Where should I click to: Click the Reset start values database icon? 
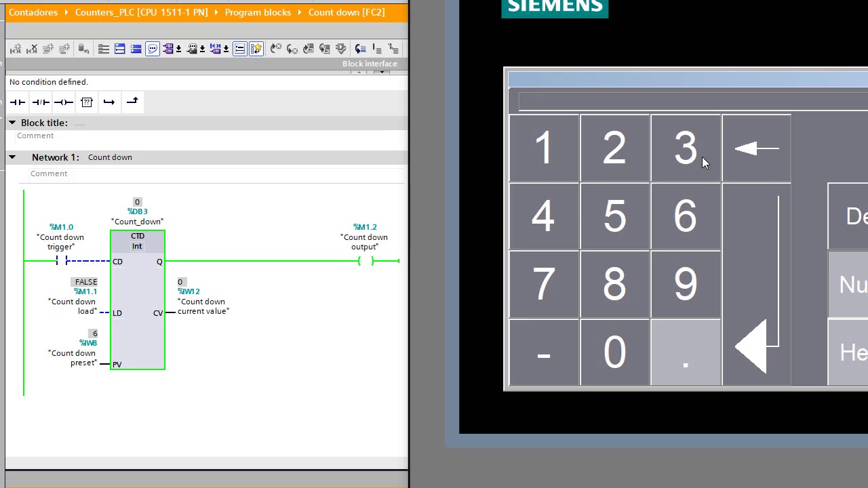[x=83, y=49]
